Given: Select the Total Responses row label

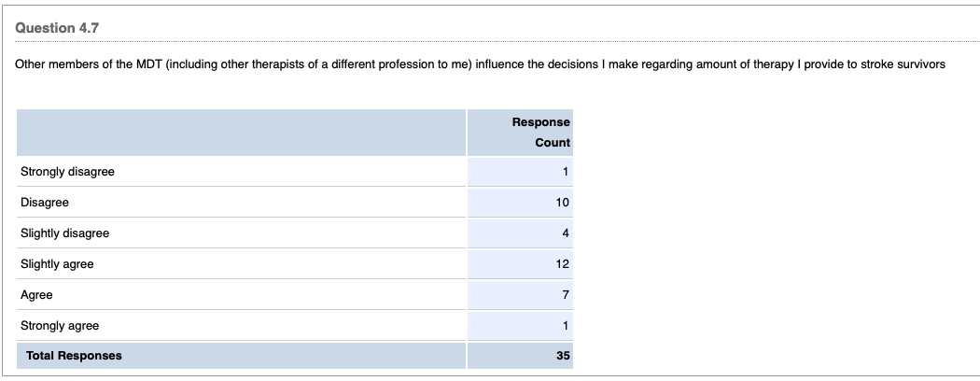Looking at the screenshot, I should 74,356.
